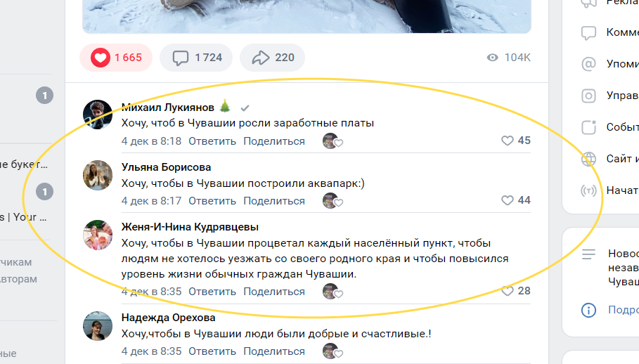Click Поделиться under Надежда Орехова's comment

click(x=274, y=351)
